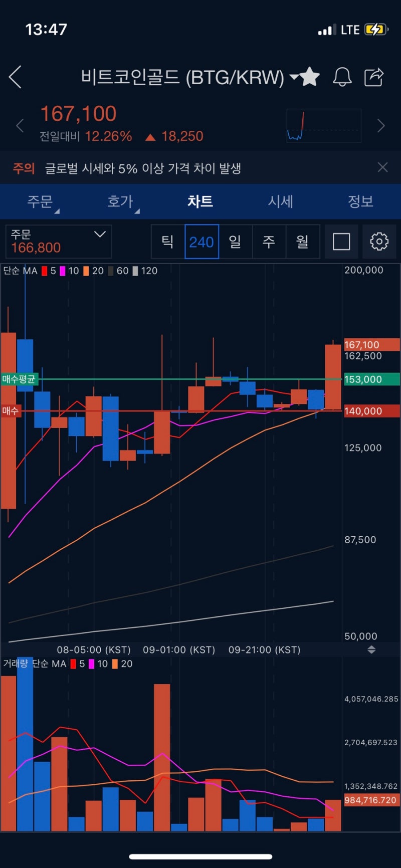Select the 240 minute interval
Image resolution: width=401 pixels, height=868 pixels.
click(202, 242)
